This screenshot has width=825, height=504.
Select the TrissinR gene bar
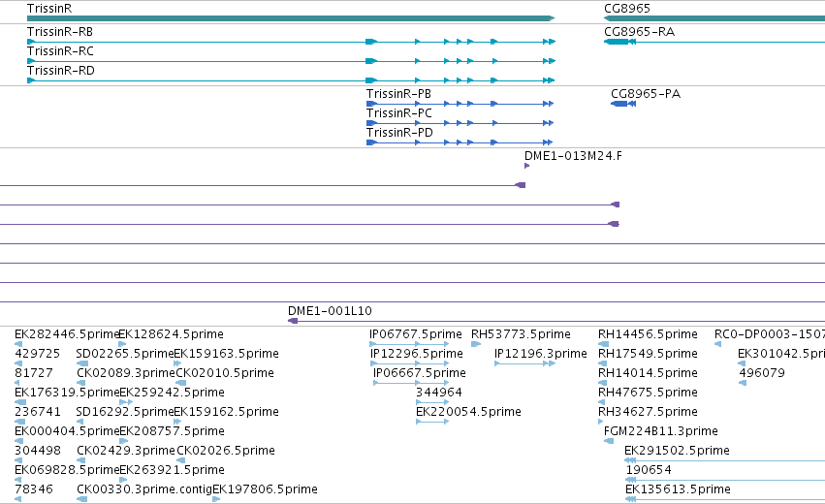coord(291,18)
